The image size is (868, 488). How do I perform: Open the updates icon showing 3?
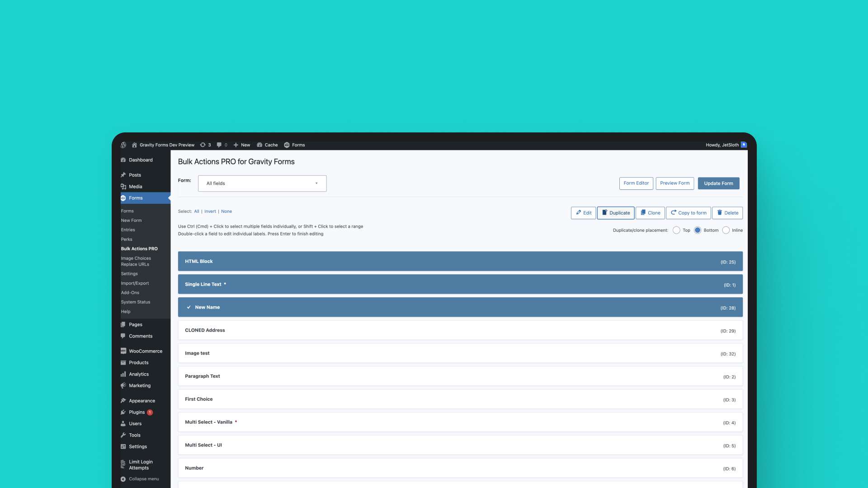(x=203, y=145)
